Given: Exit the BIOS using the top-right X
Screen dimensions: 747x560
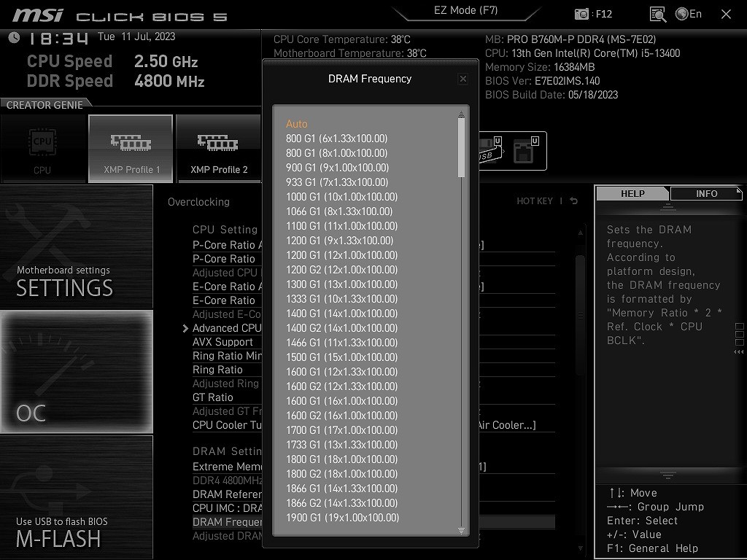Looking at the screenshot, I should pyautogui.click(x=726, y=15).
